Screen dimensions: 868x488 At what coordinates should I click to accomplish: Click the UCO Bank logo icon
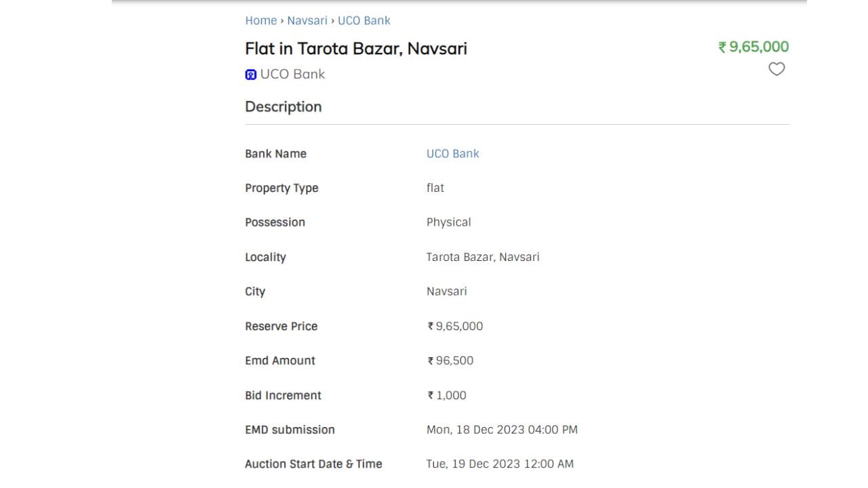[250, 75]
